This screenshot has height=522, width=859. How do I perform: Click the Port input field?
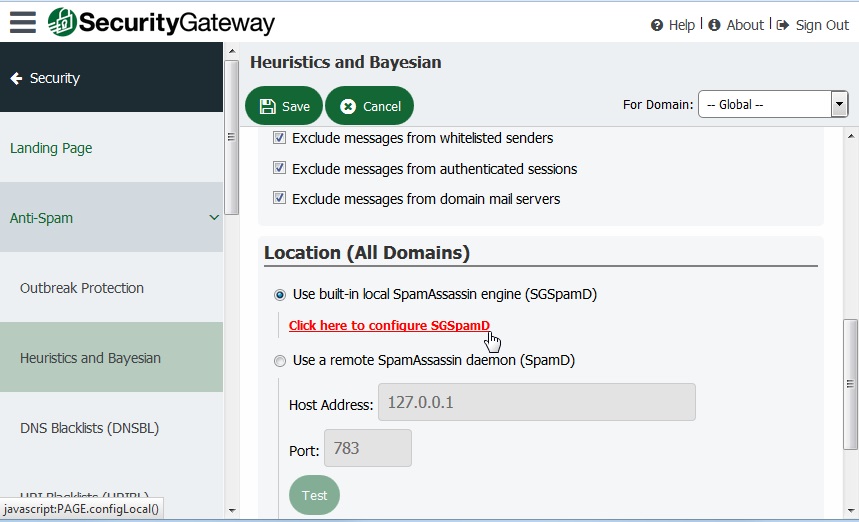pyautogui.click(x=368, y=448)
